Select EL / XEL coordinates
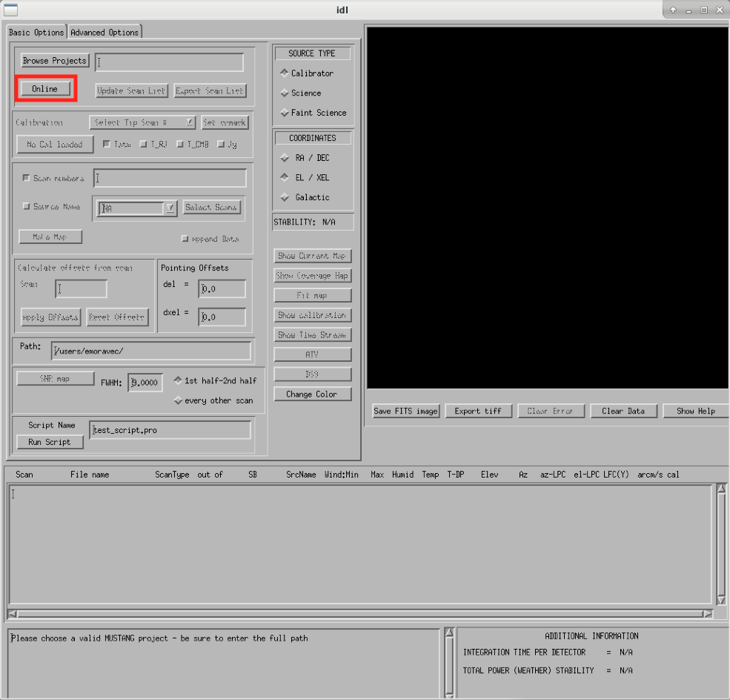The image size is (730, 700). pyautogui.click(x=285, y=177)
